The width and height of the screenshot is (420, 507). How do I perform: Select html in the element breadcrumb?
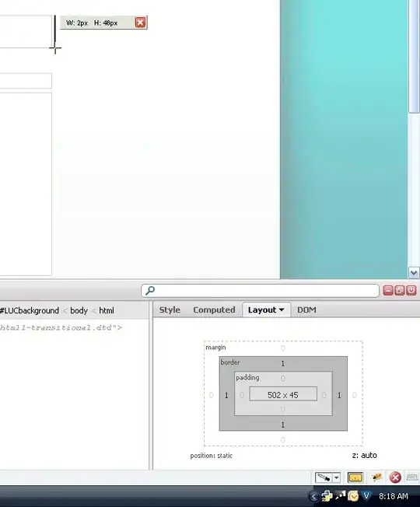click(107, 310)
